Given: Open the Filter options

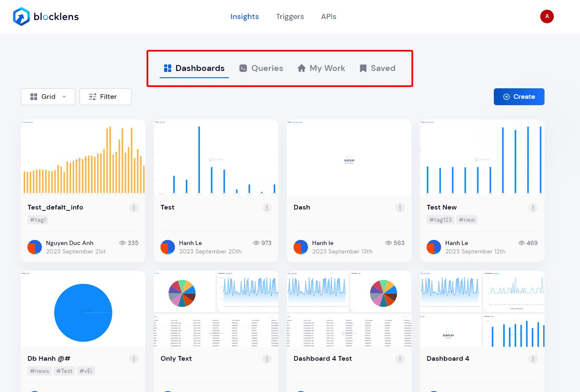Looking at the screenshot, I should click(105, 97).
